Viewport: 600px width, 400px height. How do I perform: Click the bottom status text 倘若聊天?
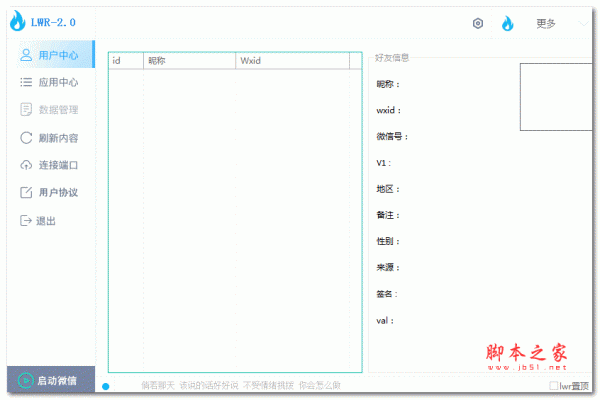(x=158, y=385)
